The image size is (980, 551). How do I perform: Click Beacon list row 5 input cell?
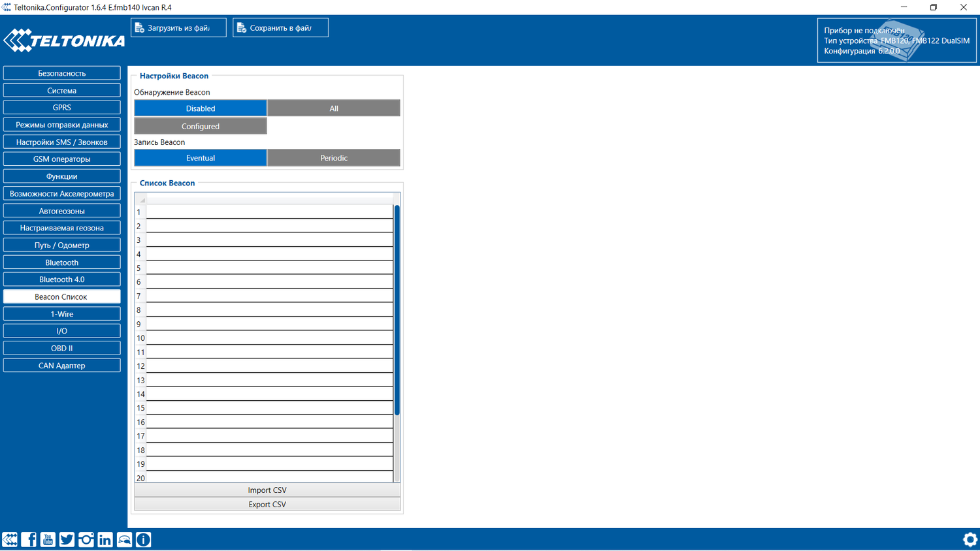click(270, 268)
